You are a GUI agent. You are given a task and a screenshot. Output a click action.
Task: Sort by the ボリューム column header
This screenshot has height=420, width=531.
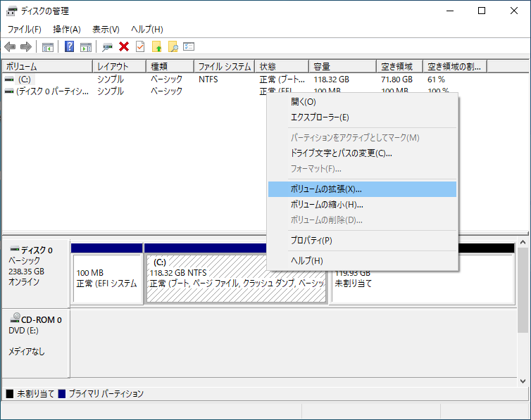pyautogui.click(x=46, y=67)
